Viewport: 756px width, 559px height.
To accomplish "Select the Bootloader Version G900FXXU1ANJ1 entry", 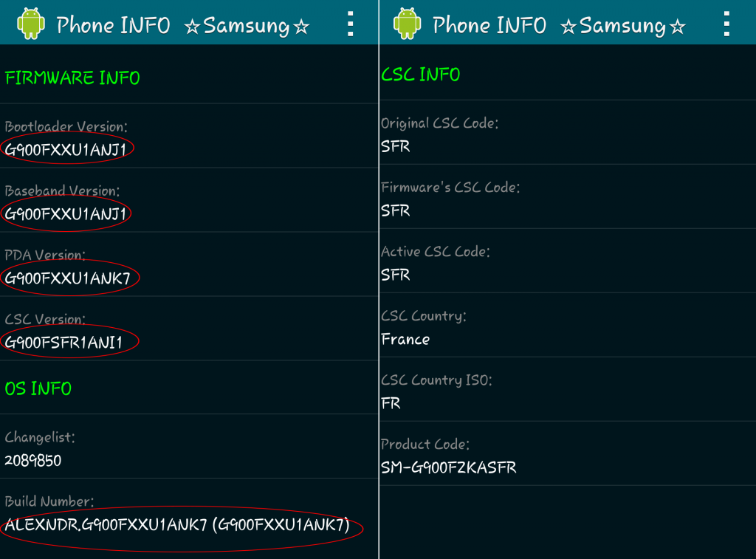I will click(189, 136).
